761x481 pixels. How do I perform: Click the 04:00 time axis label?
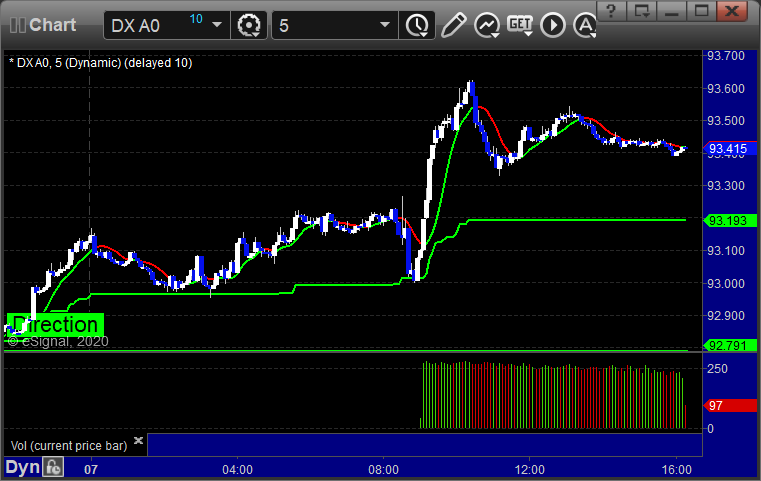click(x=237, y=469)
